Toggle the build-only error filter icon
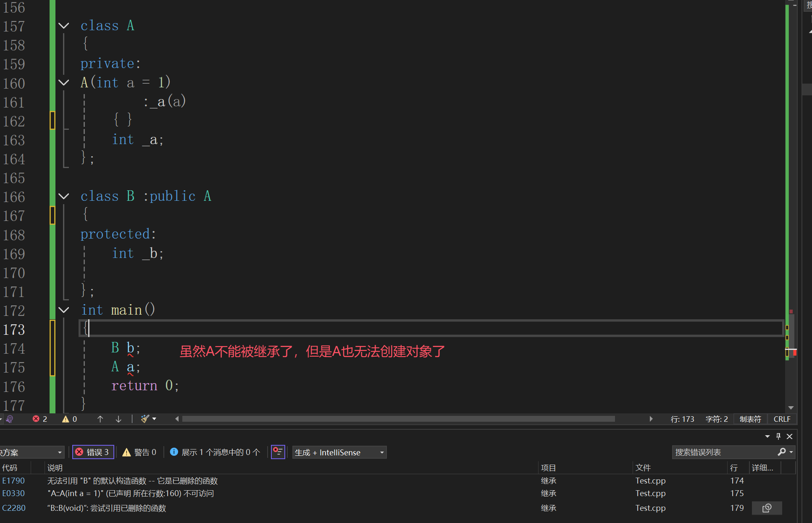The image size is (812, 523). click(278, 452)
